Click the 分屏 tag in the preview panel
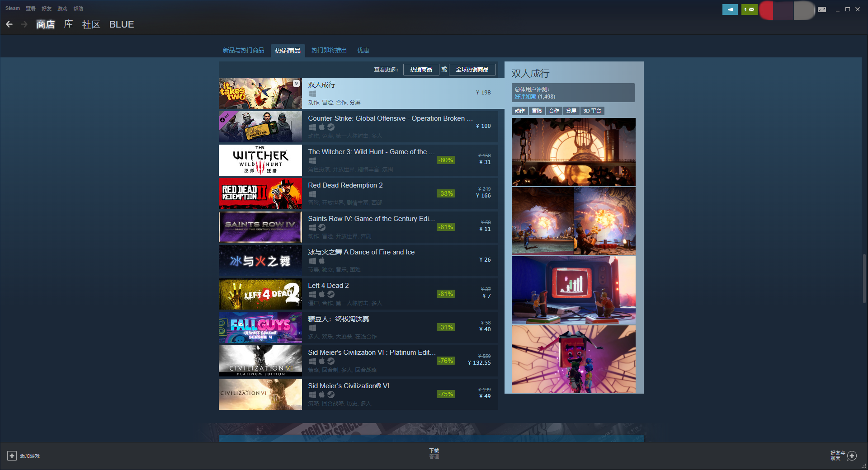Viewport: 868px width, 470px height. click(x=571, y=111)
